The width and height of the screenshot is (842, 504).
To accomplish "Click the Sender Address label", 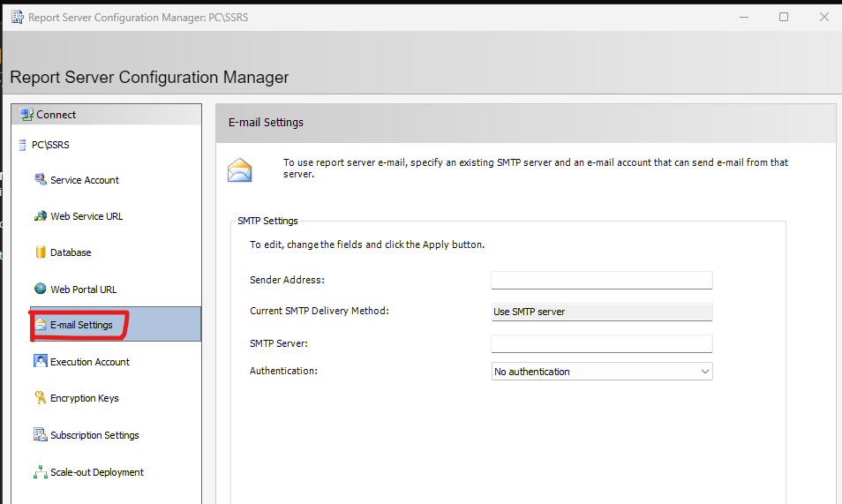I will [x=287, y=280].
